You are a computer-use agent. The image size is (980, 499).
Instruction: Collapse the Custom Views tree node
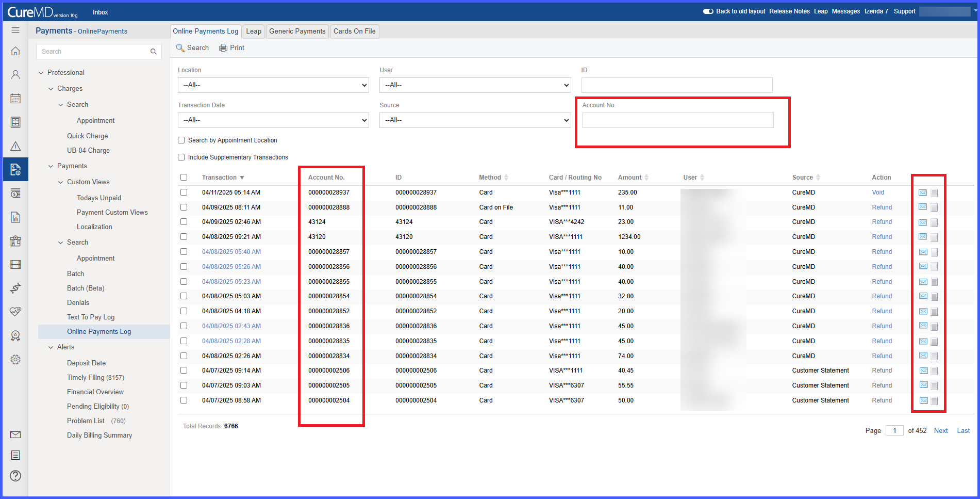point(61,182)
